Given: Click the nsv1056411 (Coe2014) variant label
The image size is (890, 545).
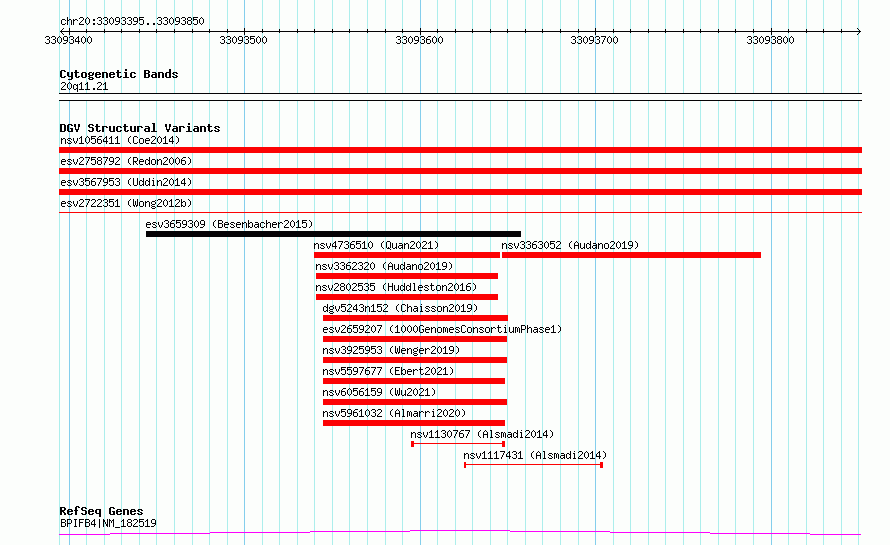Looking at the screenshot, I should pos(120,140).
